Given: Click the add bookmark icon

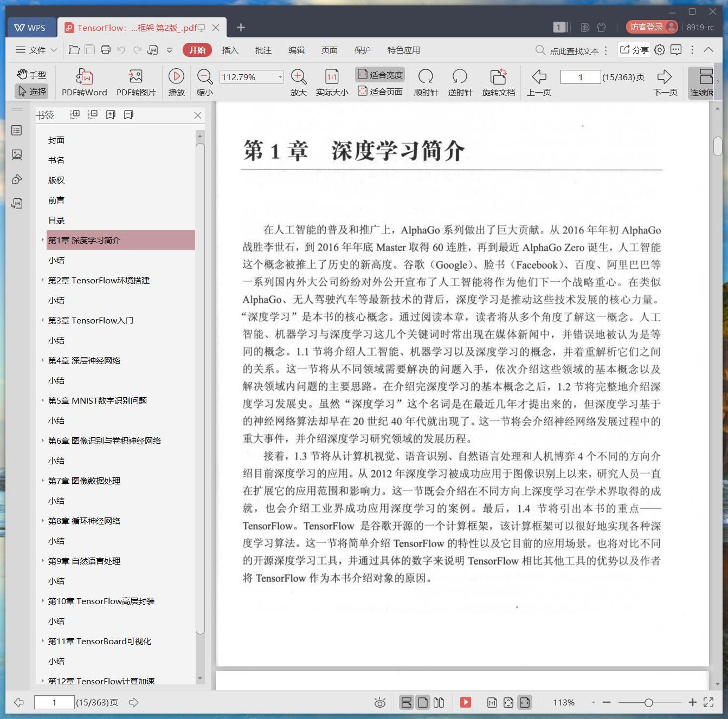Looking at the screenshot, I should click(111, 114).
